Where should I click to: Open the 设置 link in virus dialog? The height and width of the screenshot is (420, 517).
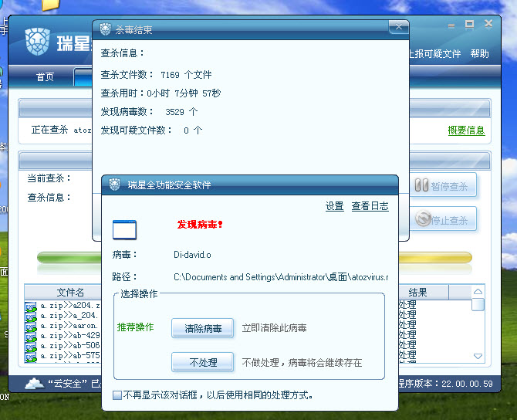[334, 206]
